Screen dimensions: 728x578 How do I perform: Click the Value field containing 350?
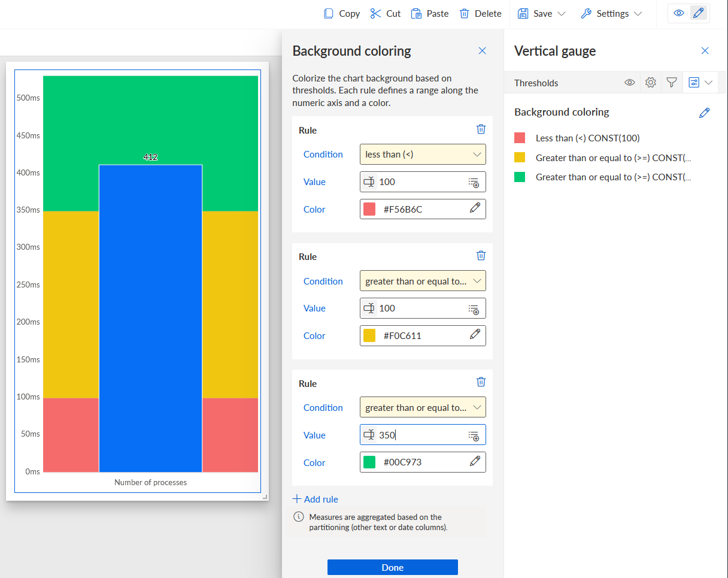point(423,435)
